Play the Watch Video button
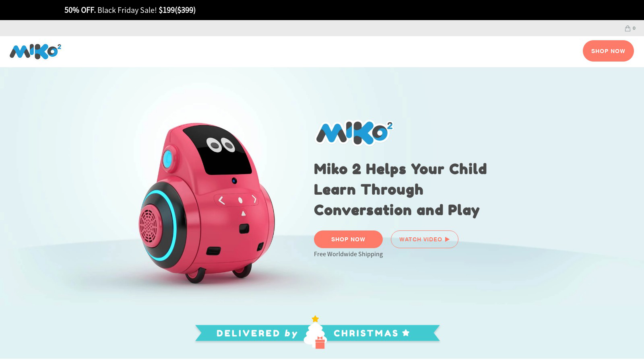This screenshot has height=362, width=644. coord(424,239)
